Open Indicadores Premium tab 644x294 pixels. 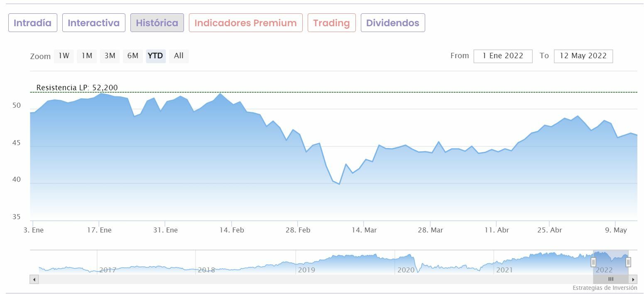click(245, 23)
